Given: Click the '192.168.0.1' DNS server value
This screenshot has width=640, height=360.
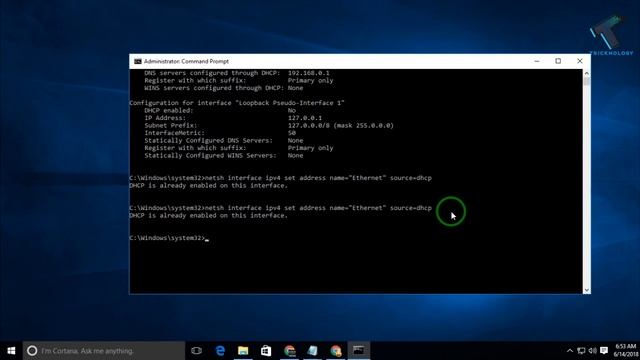Looking at the screenshot, I should pos(309,73).
